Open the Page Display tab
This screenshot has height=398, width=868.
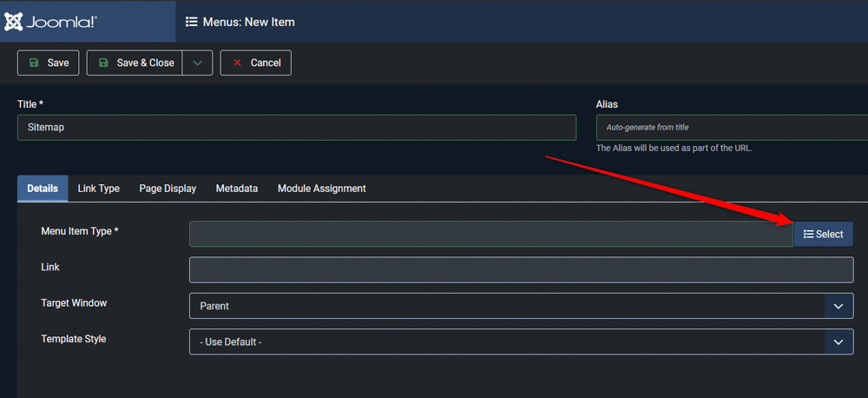click(x=168, y=189)
